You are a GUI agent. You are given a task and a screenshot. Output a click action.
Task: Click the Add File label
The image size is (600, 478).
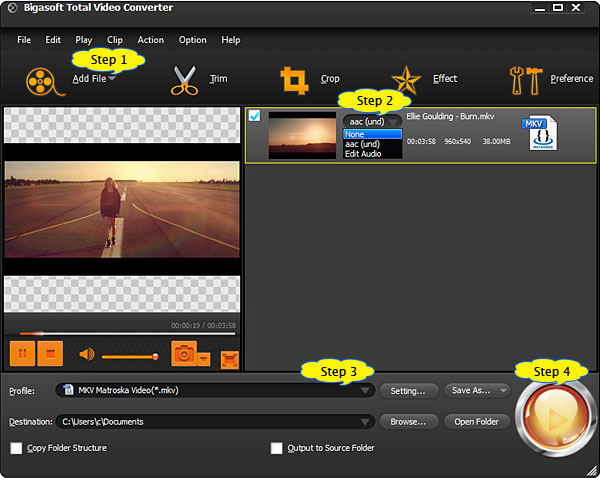90,78
